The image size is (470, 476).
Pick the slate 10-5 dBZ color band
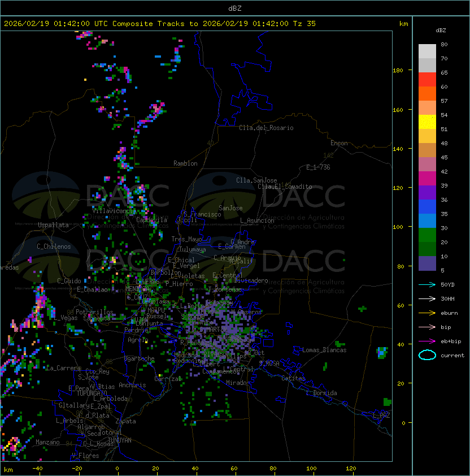click(427, 263)
